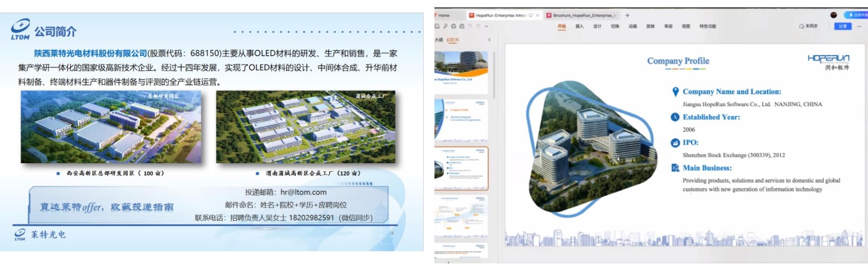Click the upgrade button at top right

[857, 15]
